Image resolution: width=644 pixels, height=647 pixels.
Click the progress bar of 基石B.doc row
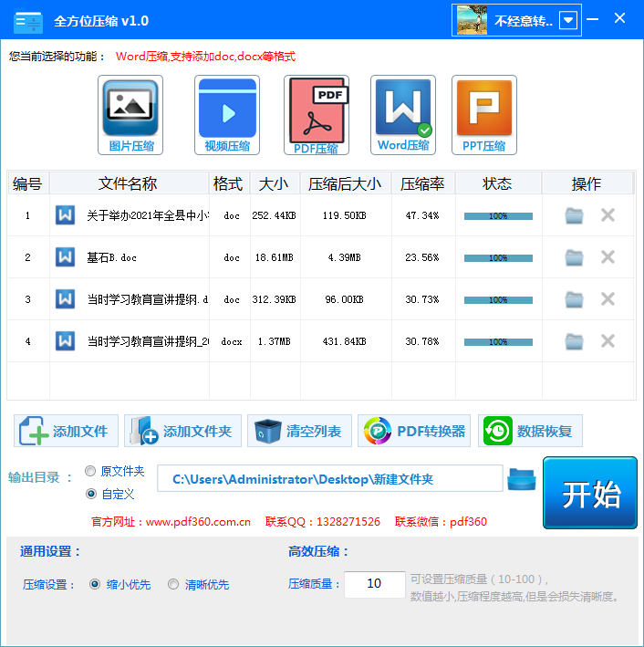tap(498, 258)
